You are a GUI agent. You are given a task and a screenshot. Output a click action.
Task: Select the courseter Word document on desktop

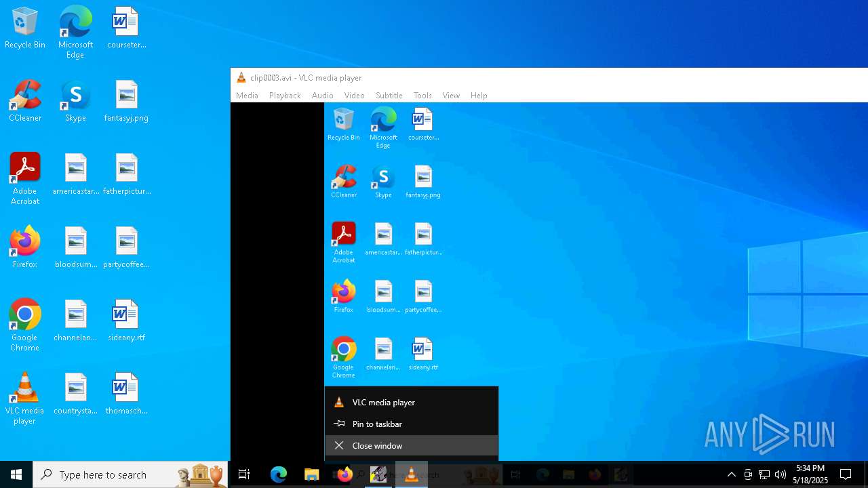126,28
